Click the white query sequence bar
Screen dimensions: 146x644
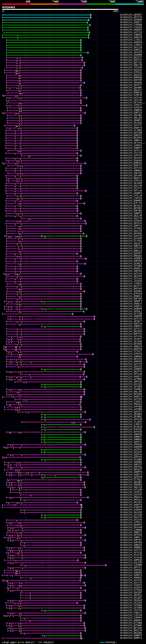pos(60,10)
